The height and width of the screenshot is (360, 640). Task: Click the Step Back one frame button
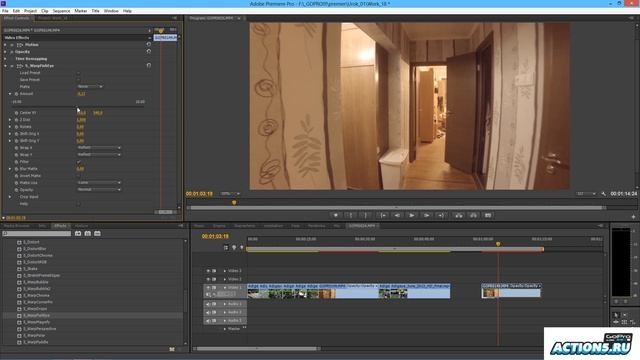[x=397, y=216]
